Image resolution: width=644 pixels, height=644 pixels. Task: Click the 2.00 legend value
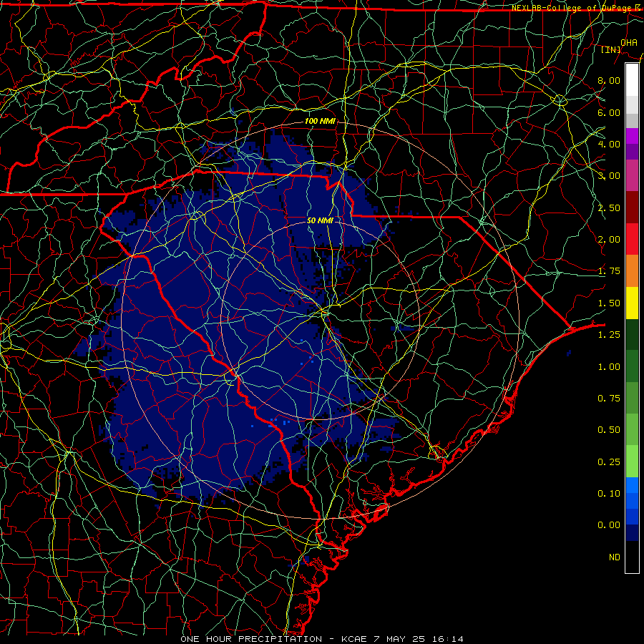tap(609, 240)
